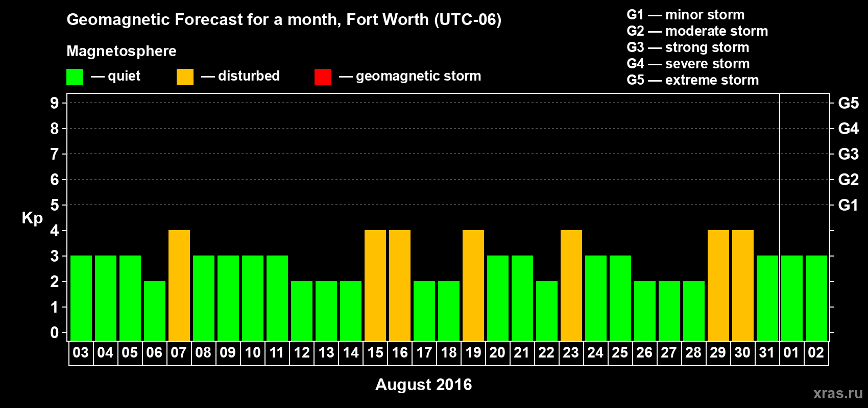Click date label 27 on the x-axis
This screenshot has width=868, height=408.
pos(669,353)
